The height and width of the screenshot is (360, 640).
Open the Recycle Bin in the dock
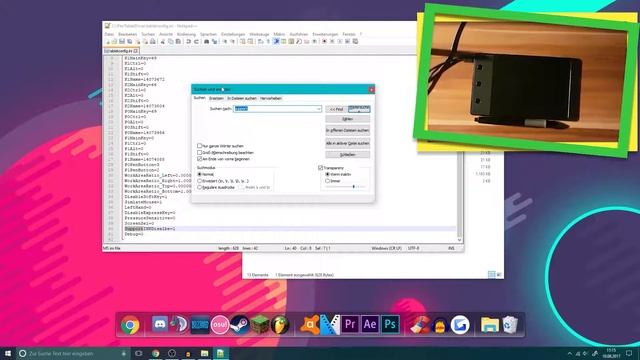tap(510, 325)
